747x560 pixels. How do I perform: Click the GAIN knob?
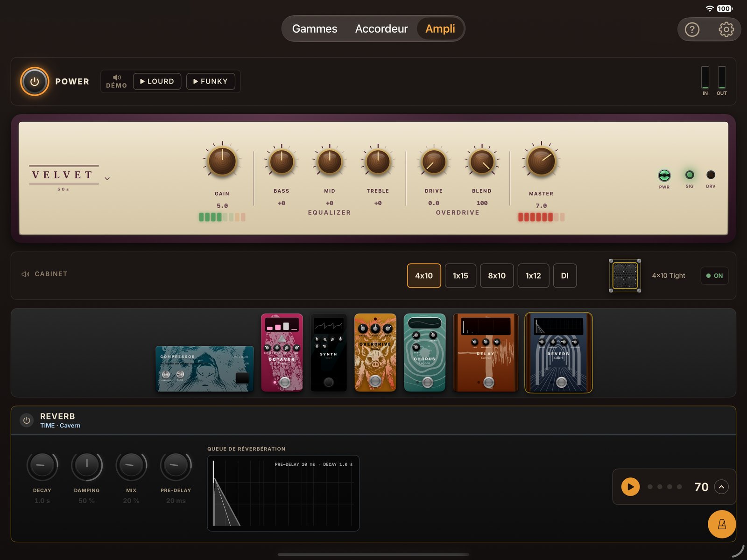click(x=222, y=161)
